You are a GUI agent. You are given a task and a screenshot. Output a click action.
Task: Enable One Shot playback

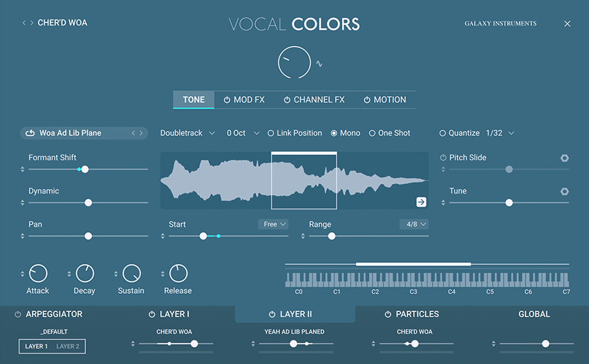pyautogui.click(x=372, y=132)
